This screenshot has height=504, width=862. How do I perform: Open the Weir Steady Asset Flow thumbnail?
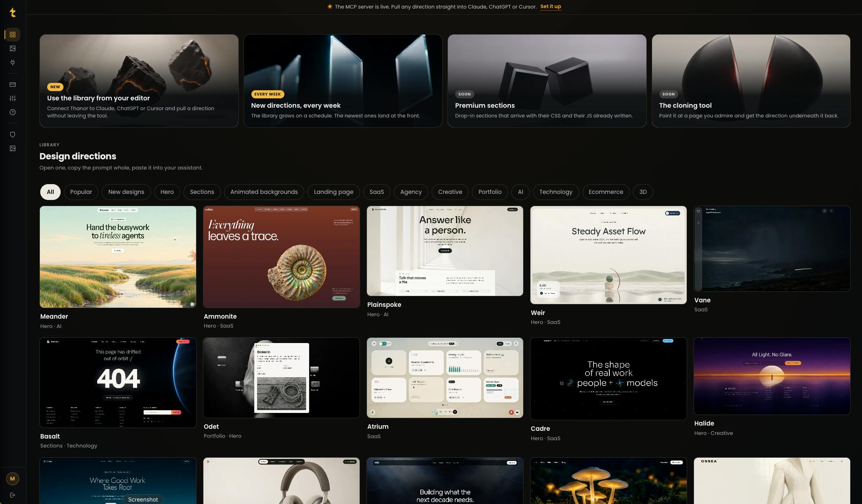[x=609, y=255]
